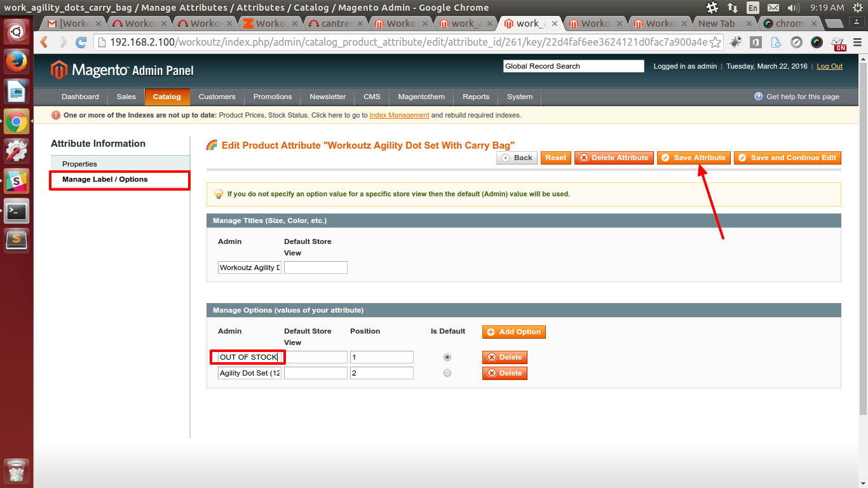
Task: Open the CMS menu
Action: 372,97
